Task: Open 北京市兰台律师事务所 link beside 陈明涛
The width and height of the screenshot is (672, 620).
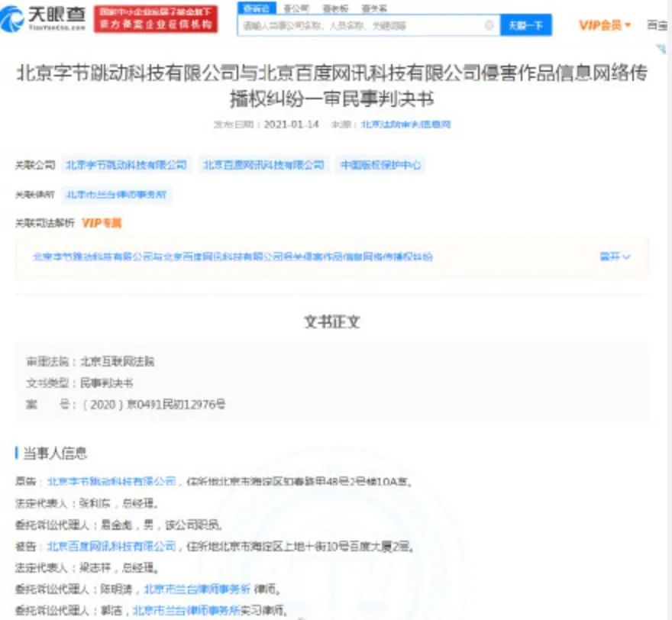Action: click(x=197, y=589)
